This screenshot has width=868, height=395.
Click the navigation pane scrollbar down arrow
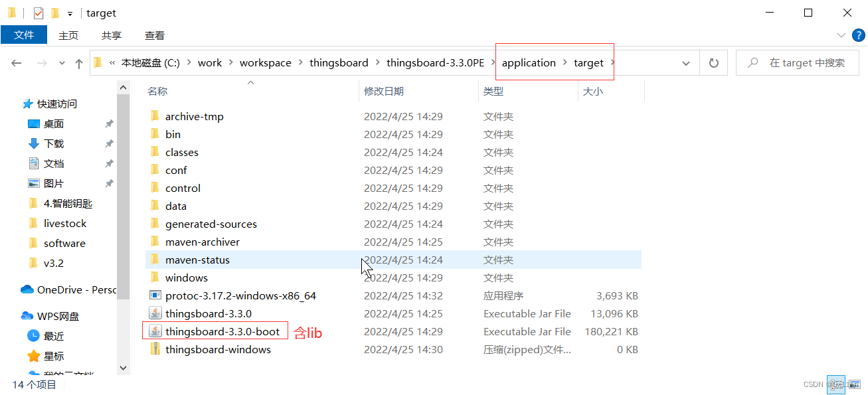[x=123, y=367]
